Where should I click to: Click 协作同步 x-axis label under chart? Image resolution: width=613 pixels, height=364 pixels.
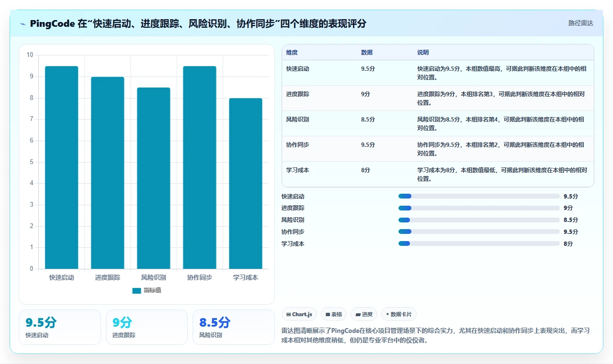click(x=200, y=277)
